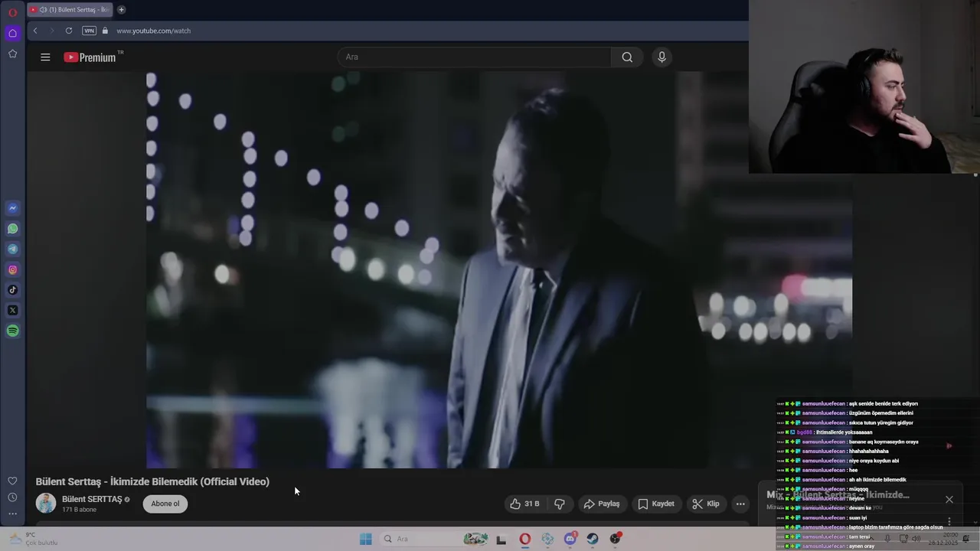
Task: Close the Mix playlist panel with X
Action: 949,500
